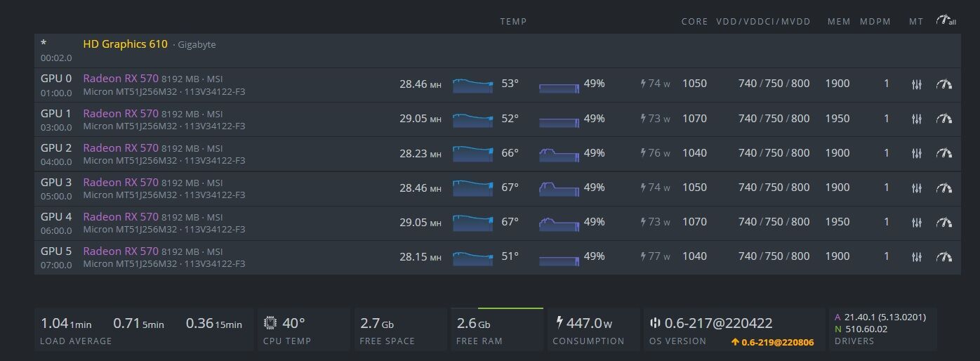Click overclock speedometer icon for GPU 5

click(x=944, y=257)
